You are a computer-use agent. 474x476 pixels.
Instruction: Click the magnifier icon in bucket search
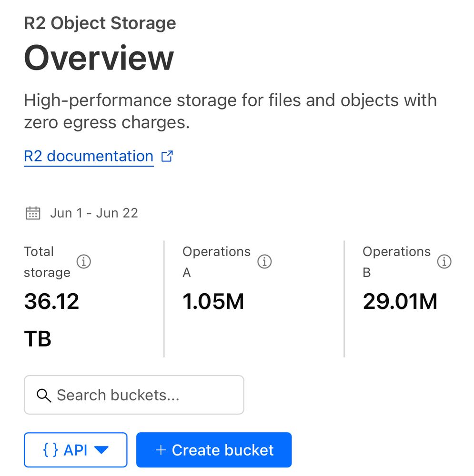pos(44,396)
